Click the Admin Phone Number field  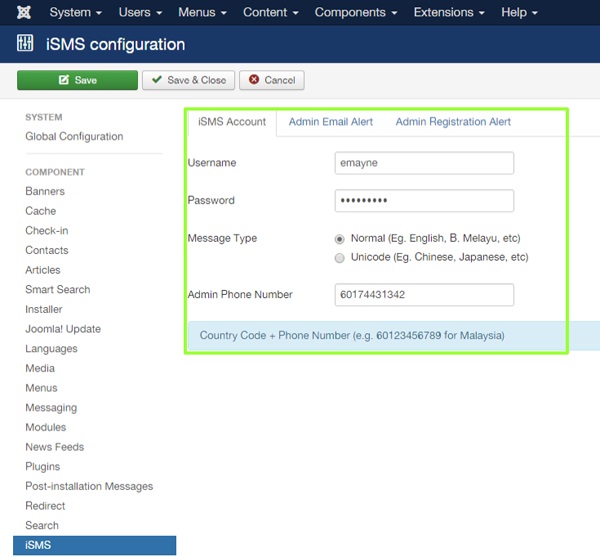coord(424,295)
